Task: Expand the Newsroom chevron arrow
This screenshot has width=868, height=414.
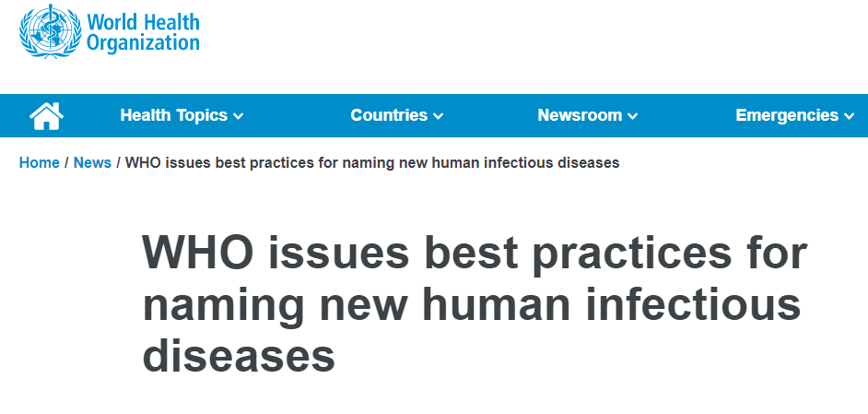Action: click(x=633, y=116)
